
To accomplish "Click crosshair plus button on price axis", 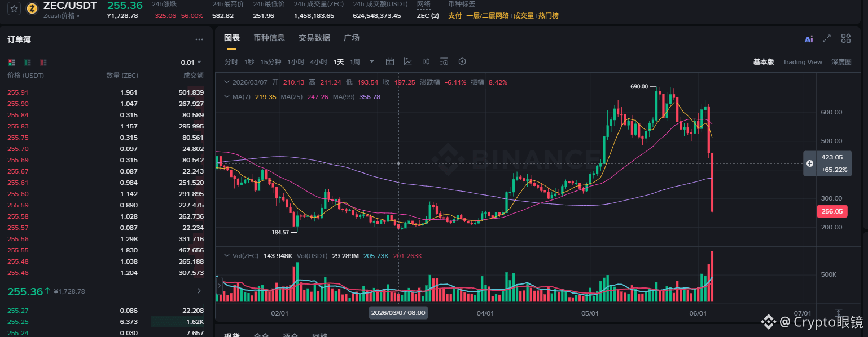I will pos(810,163).
